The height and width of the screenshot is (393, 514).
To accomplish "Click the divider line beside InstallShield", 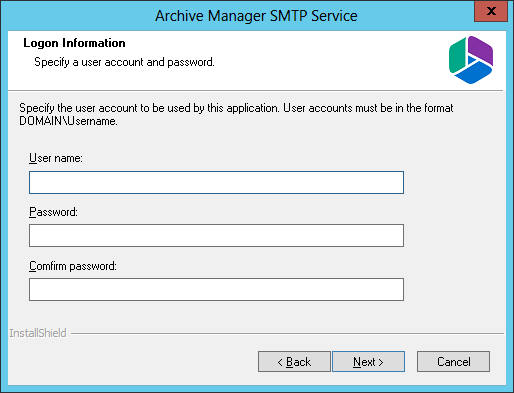I will [x=287, y=333].
